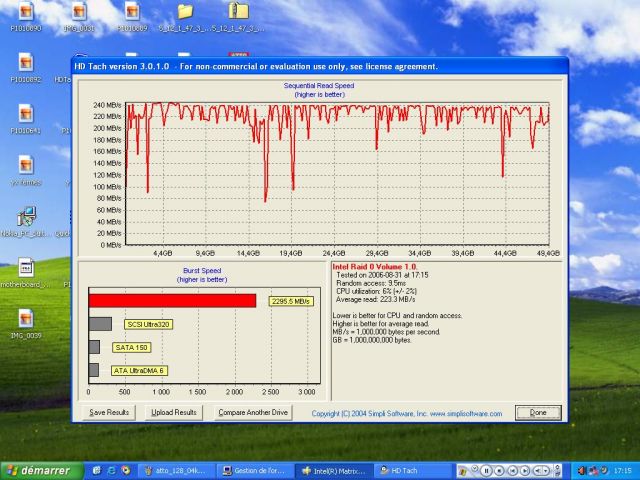Open the IMG_0039 desktop image file

(x=26, y=324)
